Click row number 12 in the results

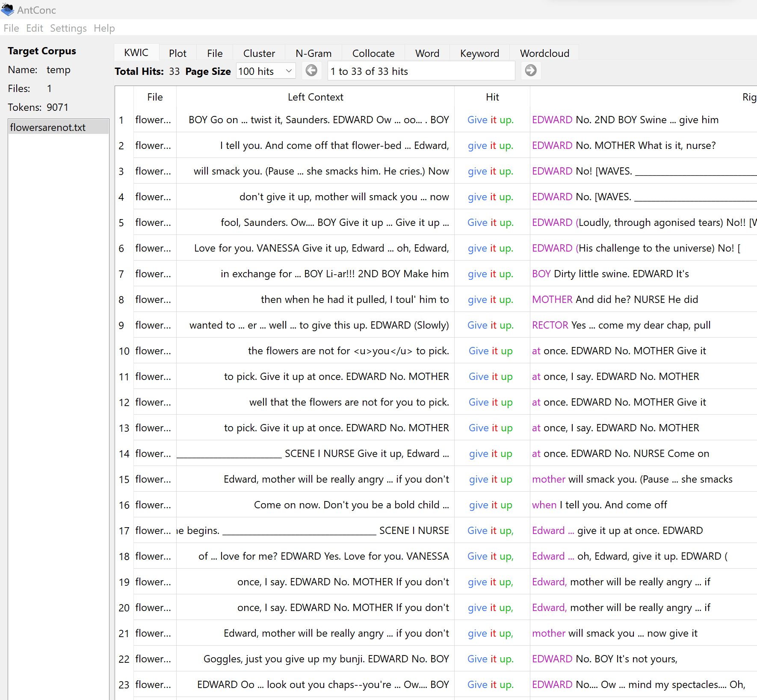pos(124,402)
